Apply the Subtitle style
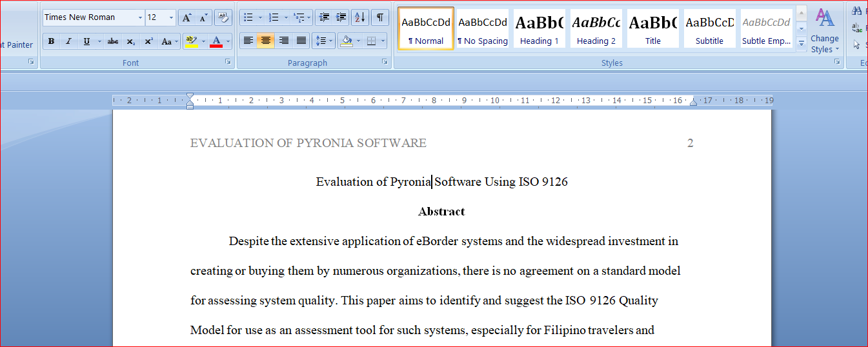The height and width of the screenshot is (347, 868). (710, 28)
